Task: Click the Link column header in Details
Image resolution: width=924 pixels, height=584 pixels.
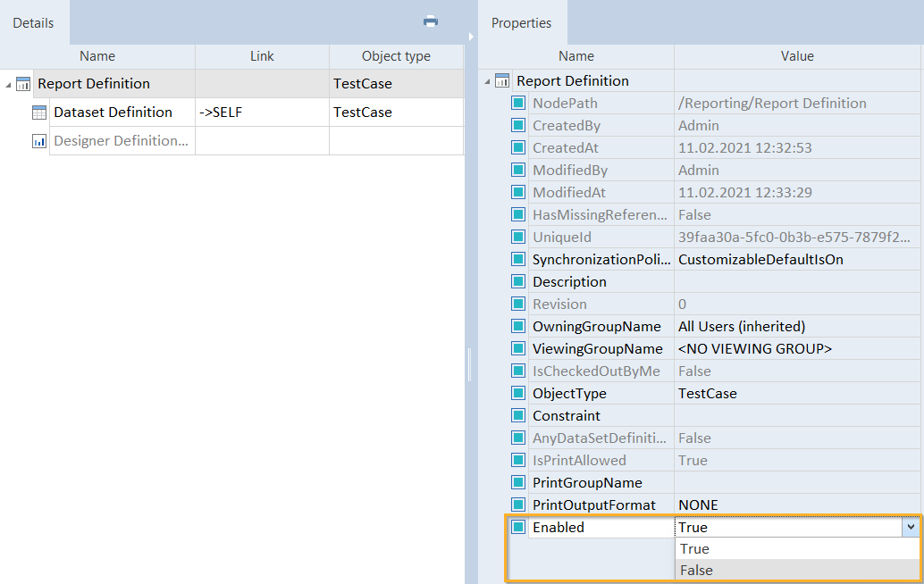Action: coord(262,56)
